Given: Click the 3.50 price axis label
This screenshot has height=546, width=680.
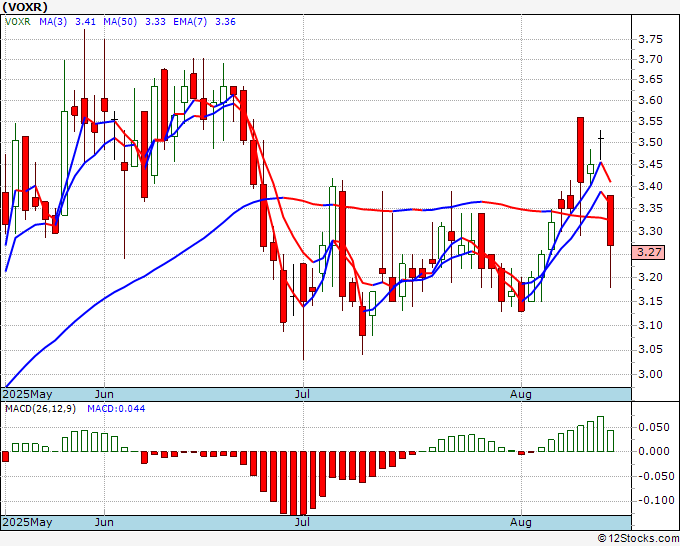Looking at the screenshot, I should click(x=651, y=142).
